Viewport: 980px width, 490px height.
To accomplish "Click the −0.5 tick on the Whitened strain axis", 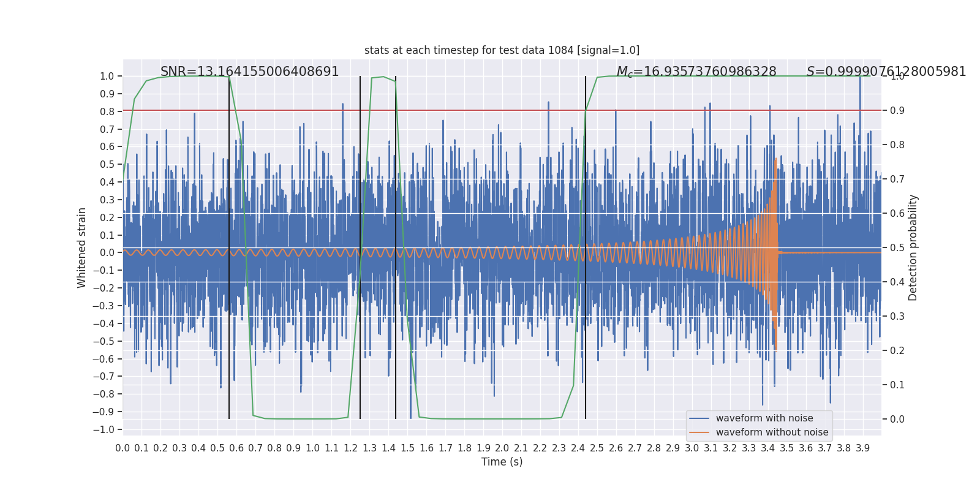I will pos(104,341).
